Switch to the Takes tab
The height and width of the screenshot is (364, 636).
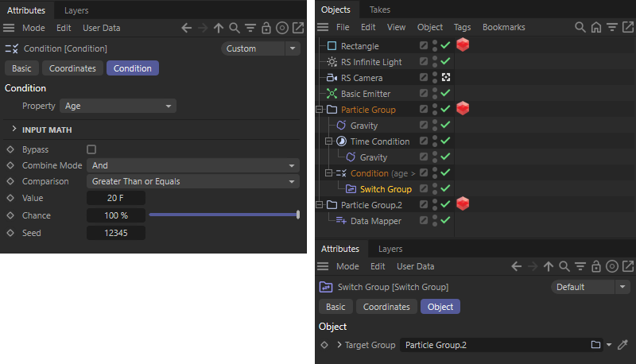pyautogui.click(x=380, y=10)
